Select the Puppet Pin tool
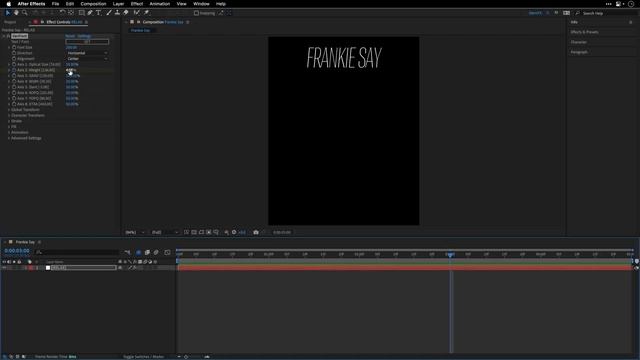This screenshot has height=360, width=640. pos(147,13)
